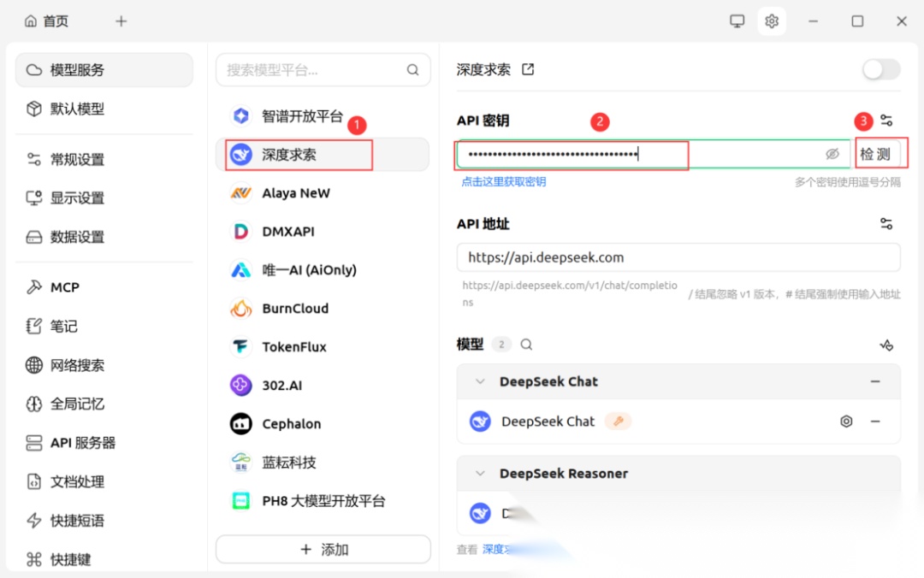Remove the DeepSeek Chat group via minus
The height and width of the screenshot is (578, 924).
pos(875,382)
